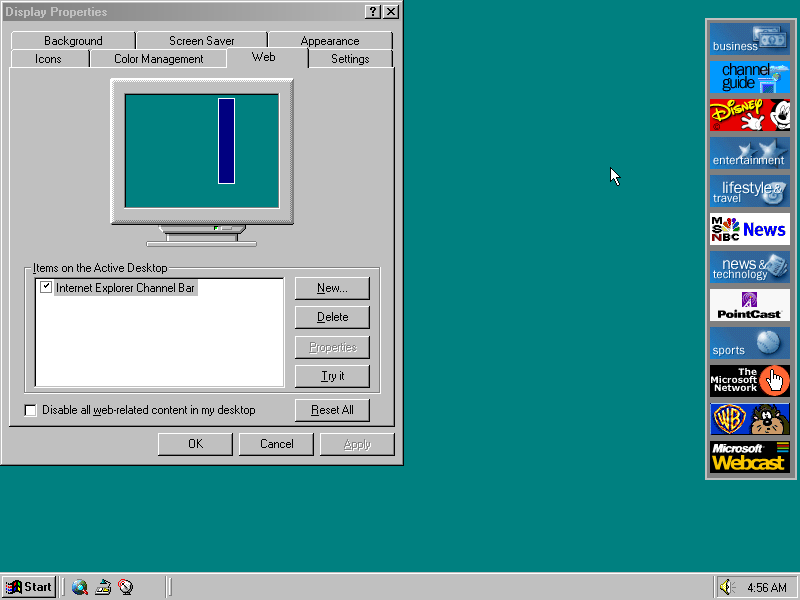800x600 pixels.
Task: Click the View Channels quick launch icon
Action: pos(126,587)
